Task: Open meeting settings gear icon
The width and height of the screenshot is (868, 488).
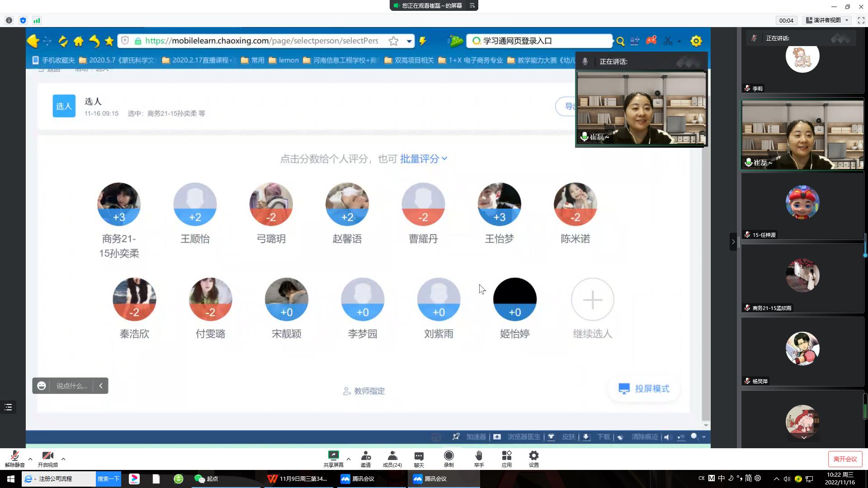Action: [x=533, y=455]
